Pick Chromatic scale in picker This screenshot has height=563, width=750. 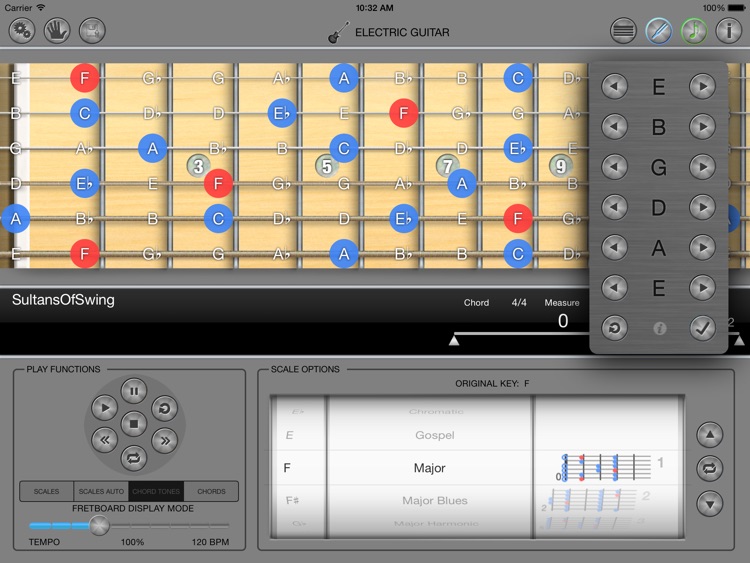[x=436, y=411]
